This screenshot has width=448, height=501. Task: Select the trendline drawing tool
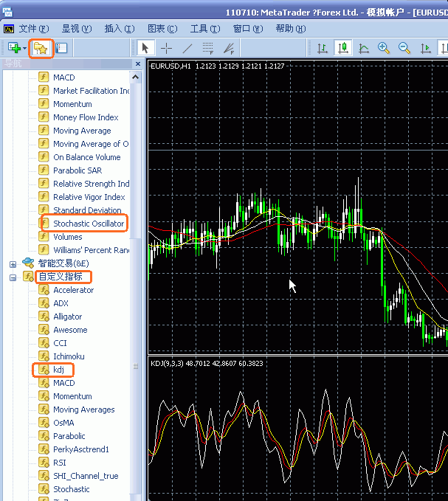tap(187, 49)
